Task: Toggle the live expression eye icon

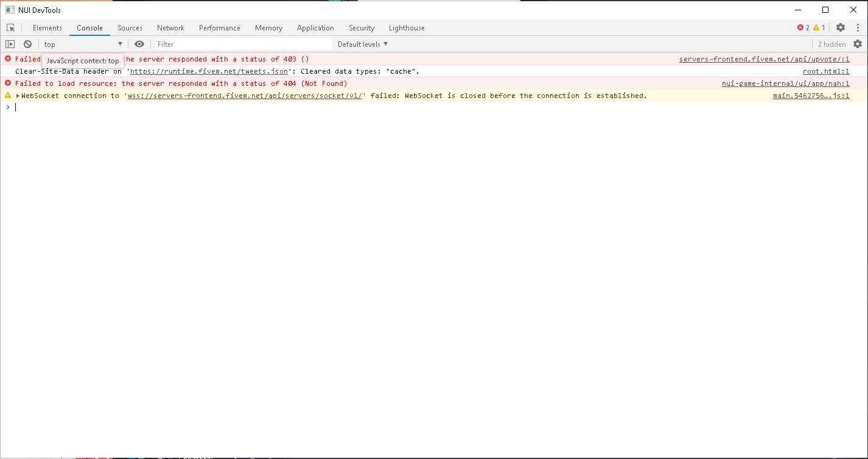Action: [139, 44]
